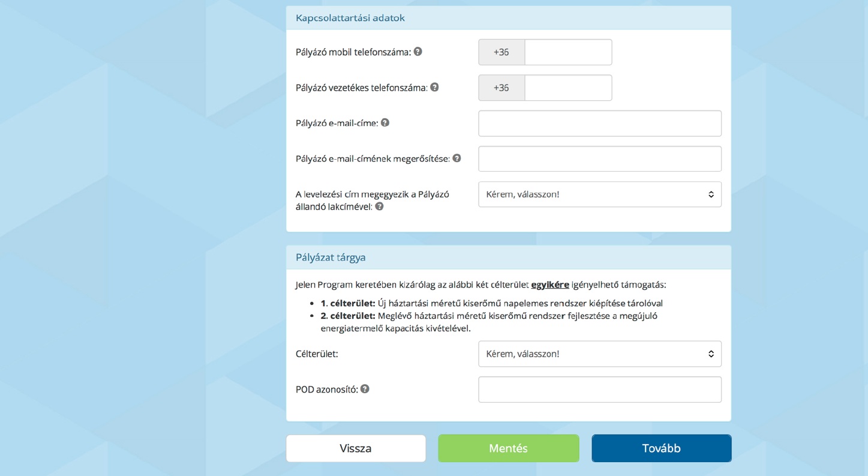Click the +36 prefix of landline number
Screen dimensions: 868x476
[501, 88]
